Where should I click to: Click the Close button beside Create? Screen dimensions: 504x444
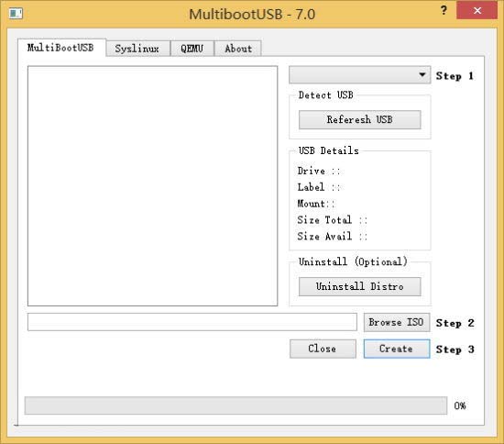pyautogui.click(x=323, y=349)
